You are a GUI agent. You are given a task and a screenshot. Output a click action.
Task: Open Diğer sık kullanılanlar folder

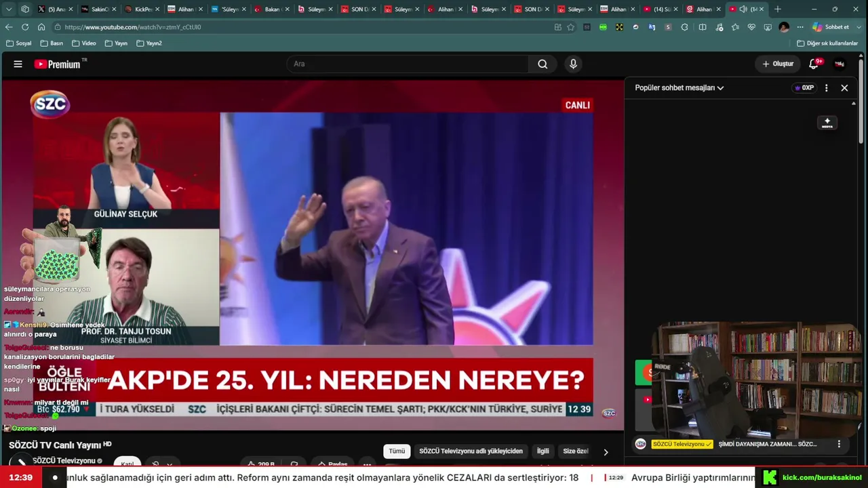[x=827, y=43]
